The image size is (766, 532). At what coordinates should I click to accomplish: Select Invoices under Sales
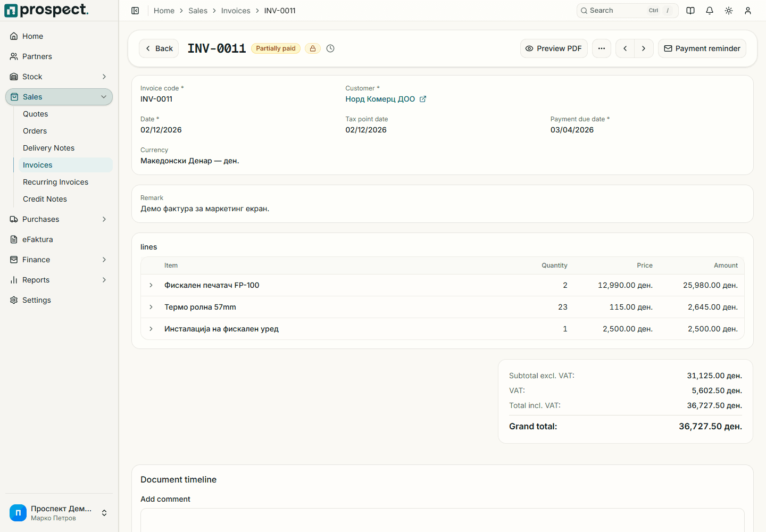pos(65,165)
